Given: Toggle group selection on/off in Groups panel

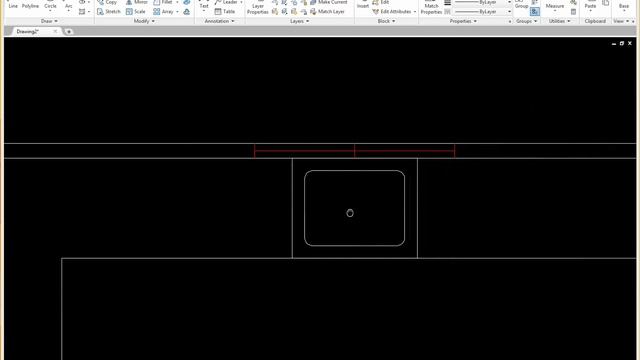Looking at the screenshot, I should (x=535, y=12).
